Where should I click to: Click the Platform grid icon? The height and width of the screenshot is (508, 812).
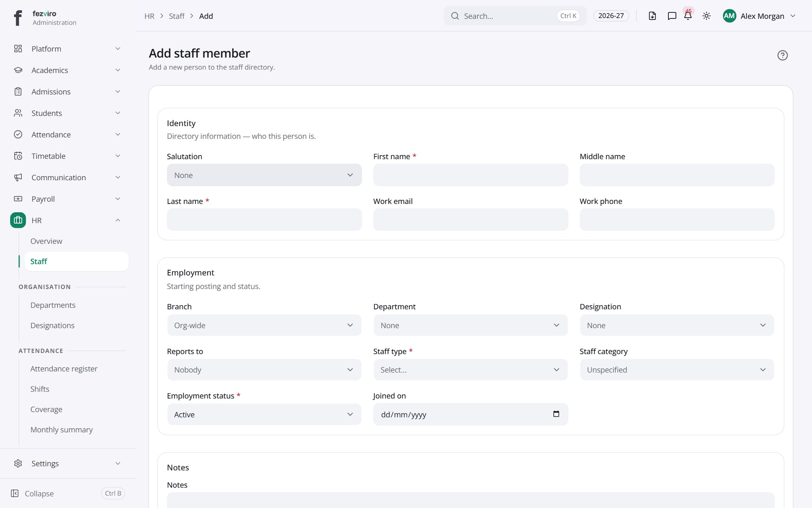pos(18,49)
